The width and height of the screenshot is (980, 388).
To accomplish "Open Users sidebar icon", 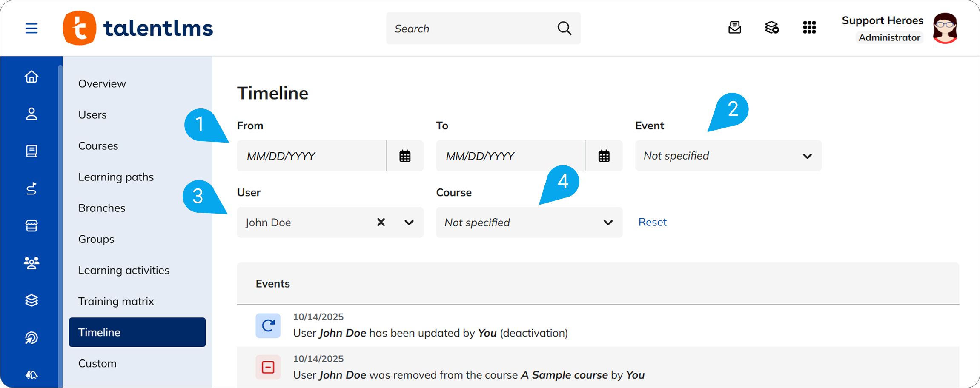I will click(x=32, y=114).
